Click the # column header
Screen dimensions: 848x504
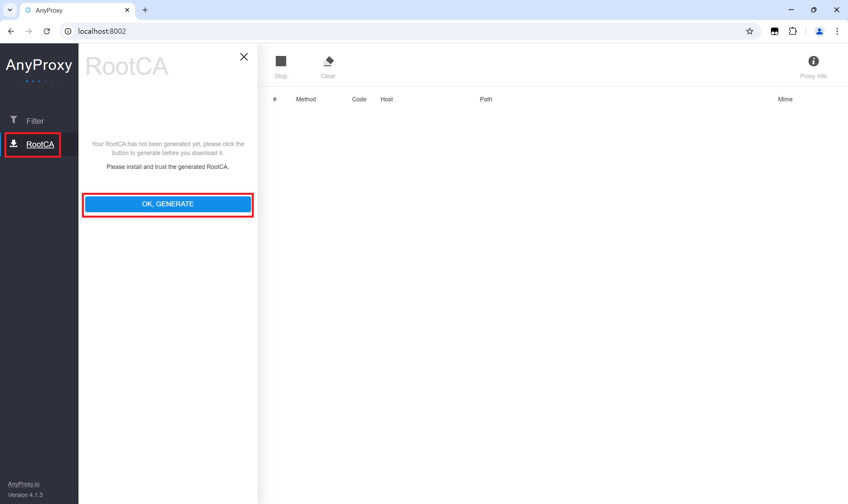275,99
